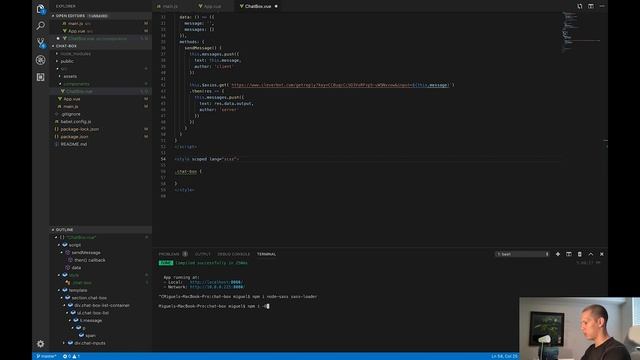640x360 pixels.
Task: Open the Debug view in activity bar
Action: [x=40, y=60]
